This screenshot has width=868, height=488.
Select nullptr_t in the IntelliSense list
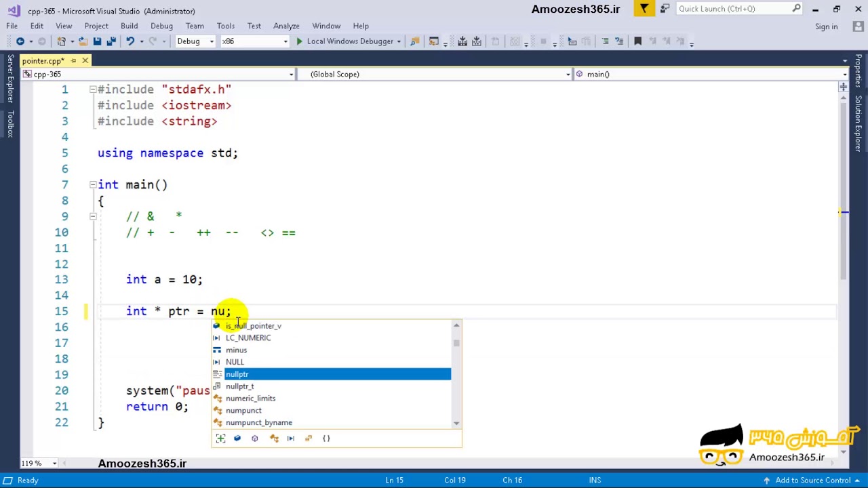[332, 386]
